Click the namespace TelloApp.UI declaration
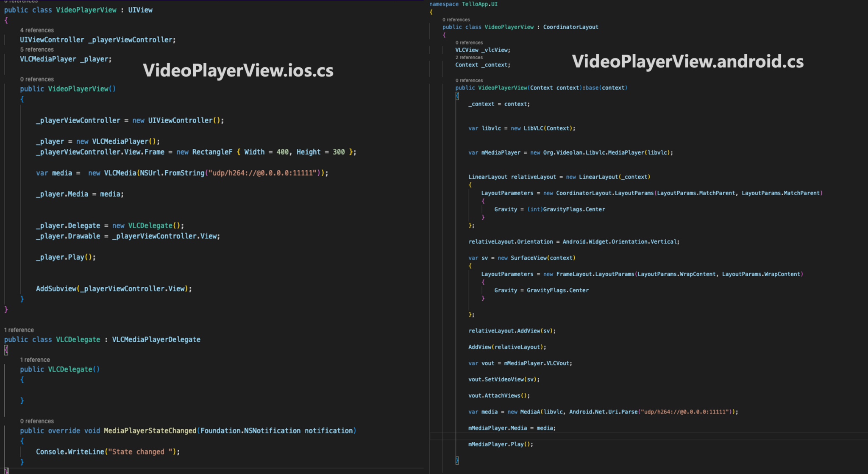Viewport: 868px width, 474px height. tap(463, 4)
